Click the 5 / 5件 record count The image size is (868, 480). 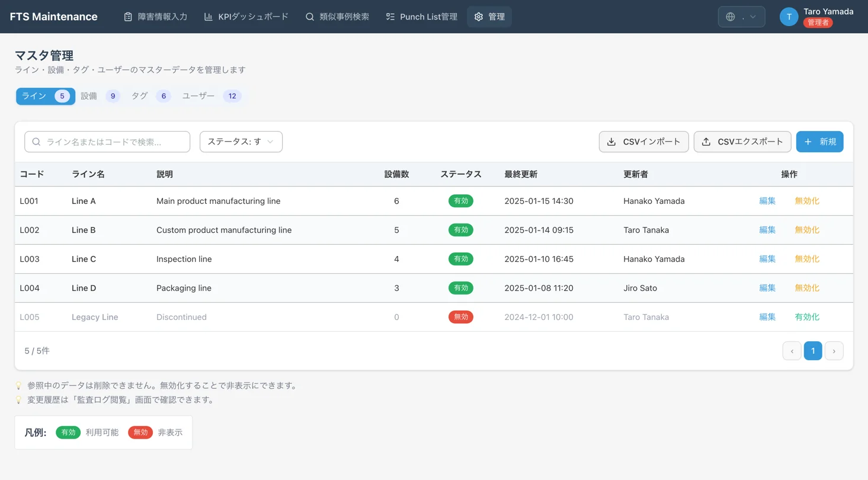37,351
